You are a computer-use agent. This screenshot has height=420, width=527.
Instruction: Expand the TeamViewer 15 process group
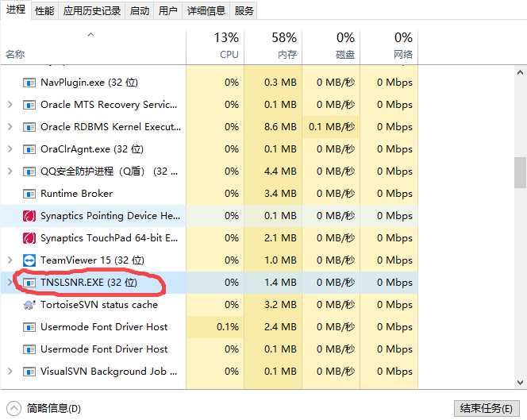10,260
